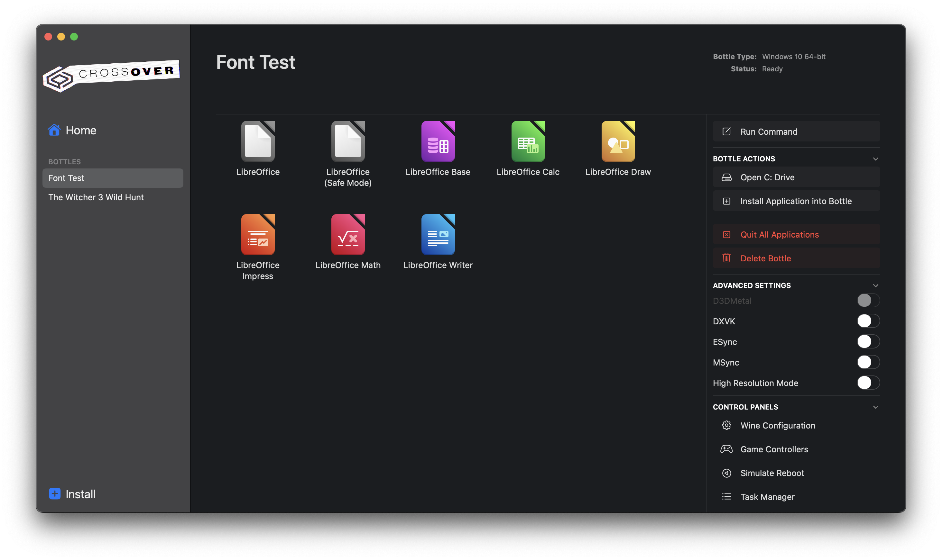This screenshot has height=560, width=942.
Task: Click the Run Command button
Action: (796, 132)
